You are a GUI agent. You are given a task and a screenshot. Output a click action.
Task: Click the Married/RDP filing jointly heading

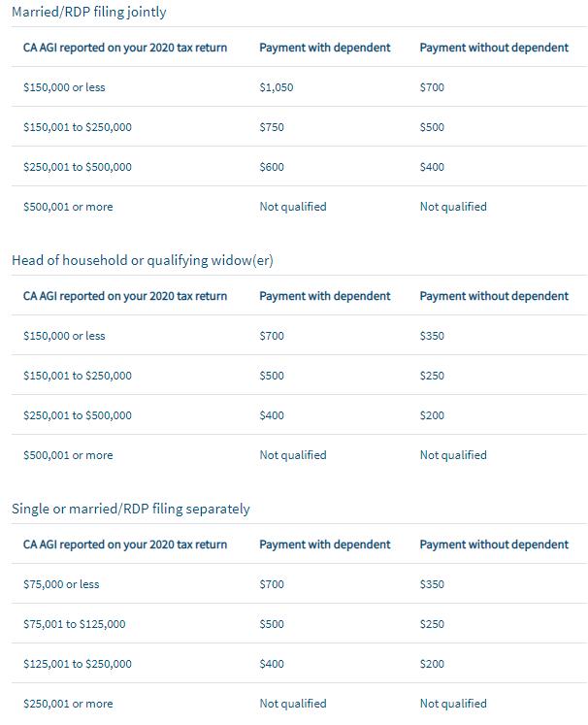[88, 13]
